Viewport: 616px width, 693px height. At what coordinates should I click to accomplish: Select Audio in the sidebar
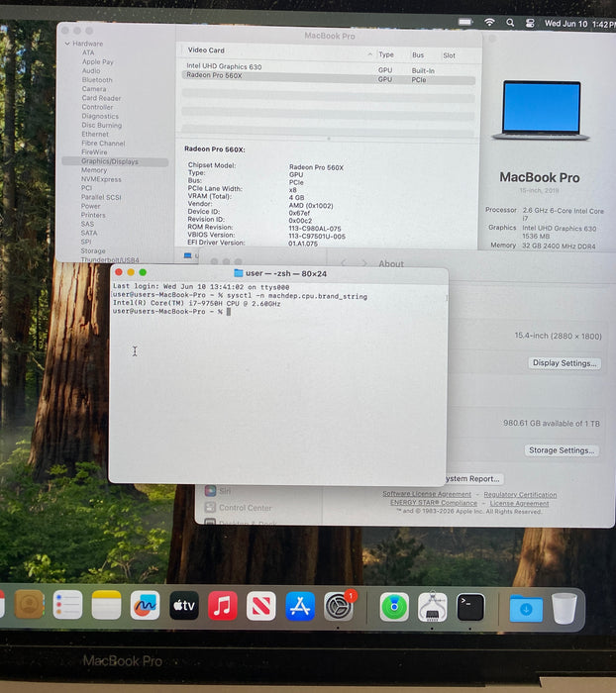[x=91, y=70]
